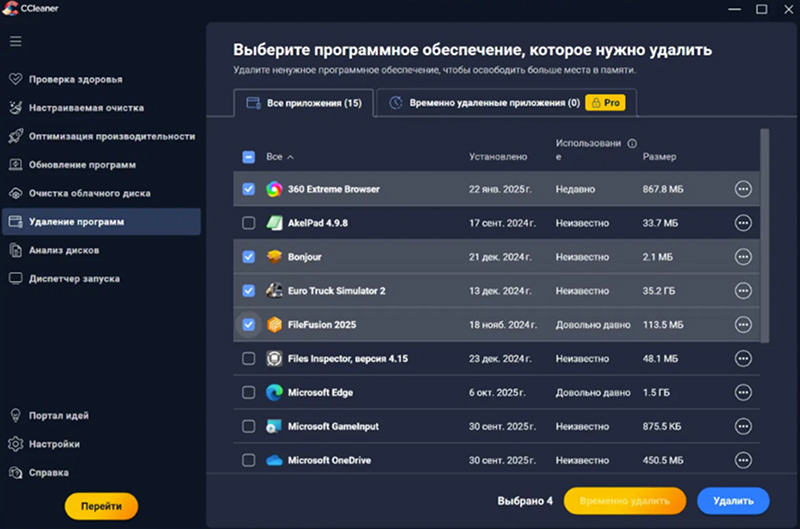The width and height of the screenshot is (800, 529).
Task: Uncheck the FileFusion 2025 checkbox
Action: (x=248, y=324)
